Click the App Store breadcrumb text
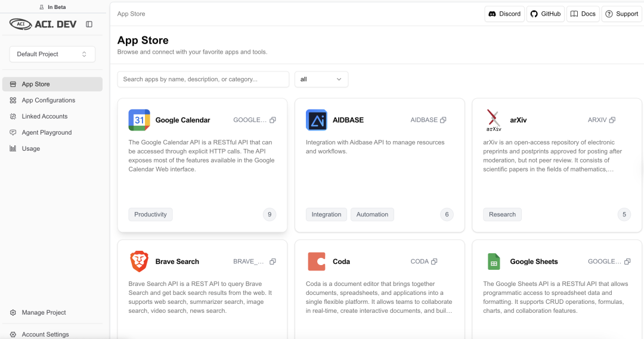Viewport: 644px width, 339px height. tap(131, 14)
